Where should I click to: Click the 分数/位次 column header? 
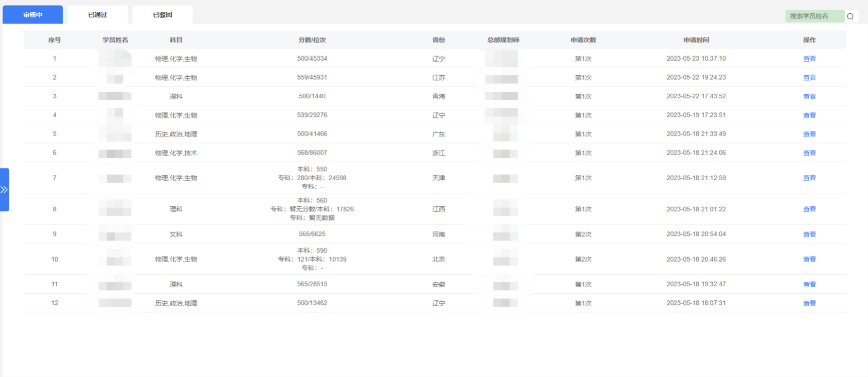pyautogui.click(x=312, y=40)
